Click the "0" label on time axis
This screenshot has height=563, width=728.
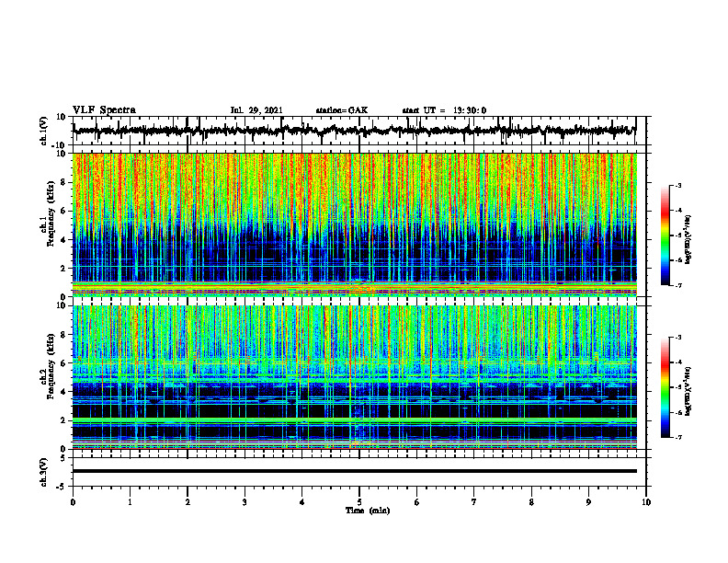73,502
